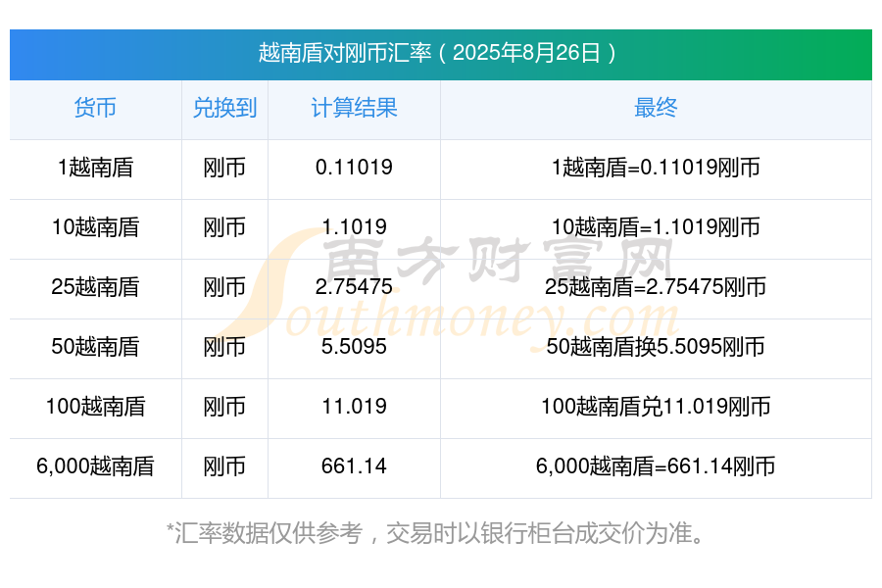The image size is (882, 588).
Task: Select the 6,000越南盾 cell
Action: coord(95,466)
